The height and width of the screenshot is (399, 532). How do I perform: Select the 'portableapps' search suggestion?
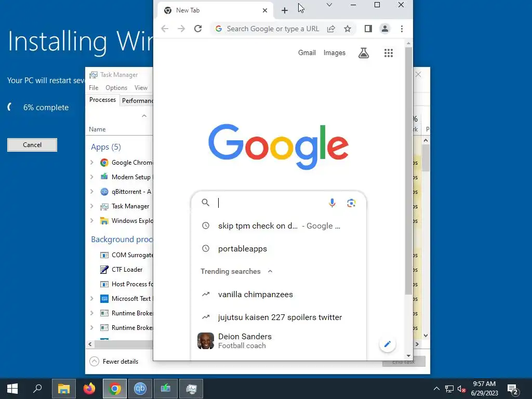[x=279, y=249]
